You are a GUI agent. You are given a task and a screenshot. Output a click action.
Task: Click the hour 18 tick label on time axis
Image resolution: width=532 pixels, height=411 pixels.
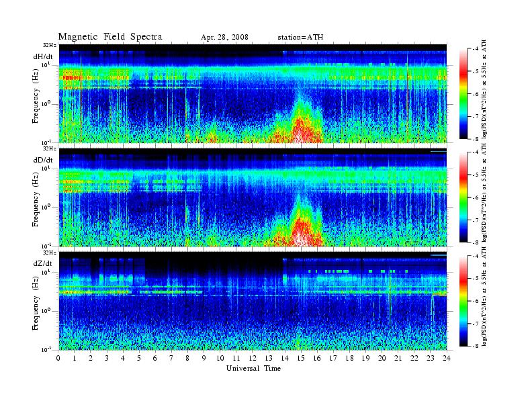pyautogui.click(x=350, y=358)
